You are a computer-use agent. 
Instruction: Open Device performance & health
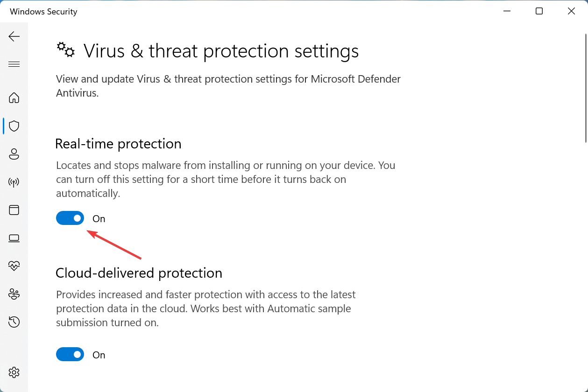pos(14,266)
